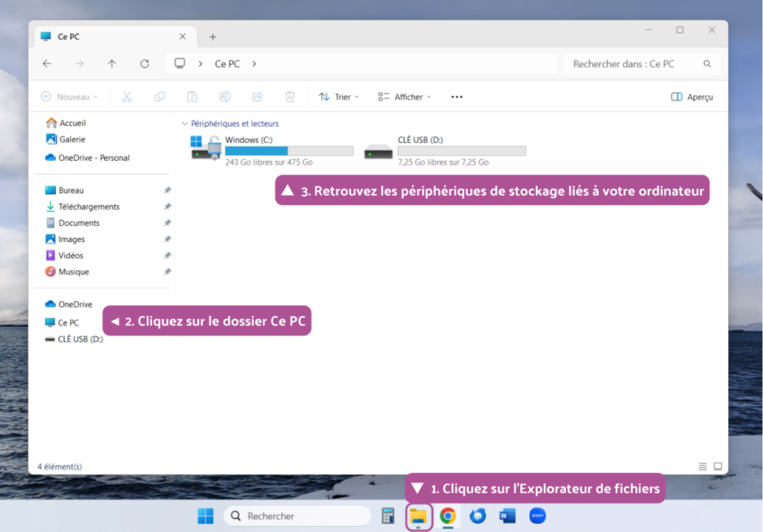
Task: Open a new tab with plus button
Action: click(x=212, y=37)
